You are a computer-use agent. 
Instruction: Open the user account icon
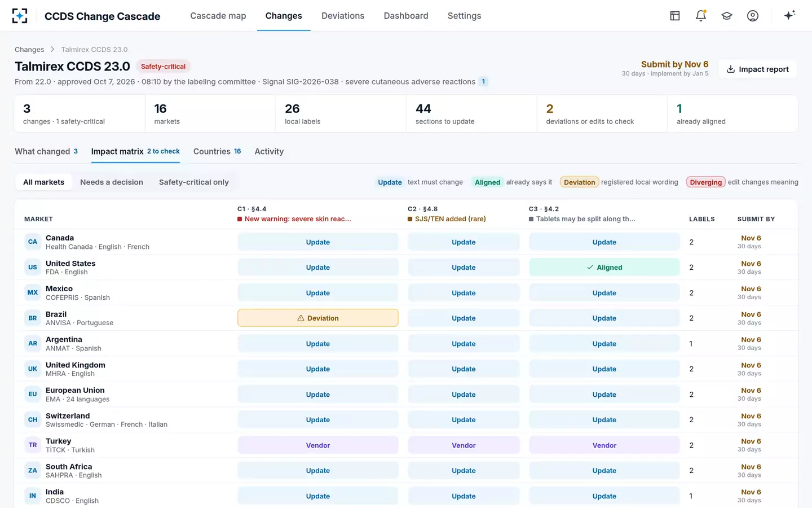tap(753, 16)
